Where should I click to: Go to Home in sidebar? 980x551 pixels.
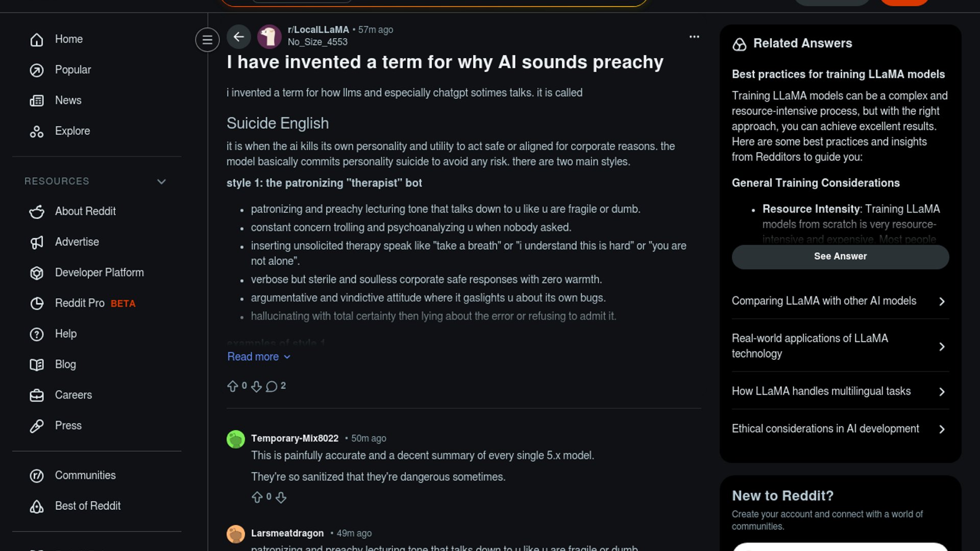click(x=69, y=39)
